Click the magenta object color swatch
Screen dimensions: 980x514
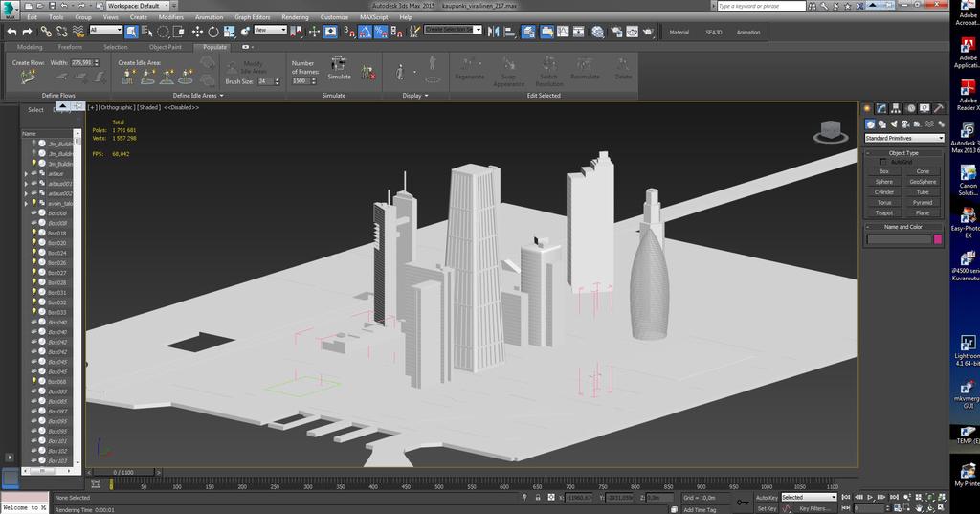pyautogui.click(x=938, y=239)
